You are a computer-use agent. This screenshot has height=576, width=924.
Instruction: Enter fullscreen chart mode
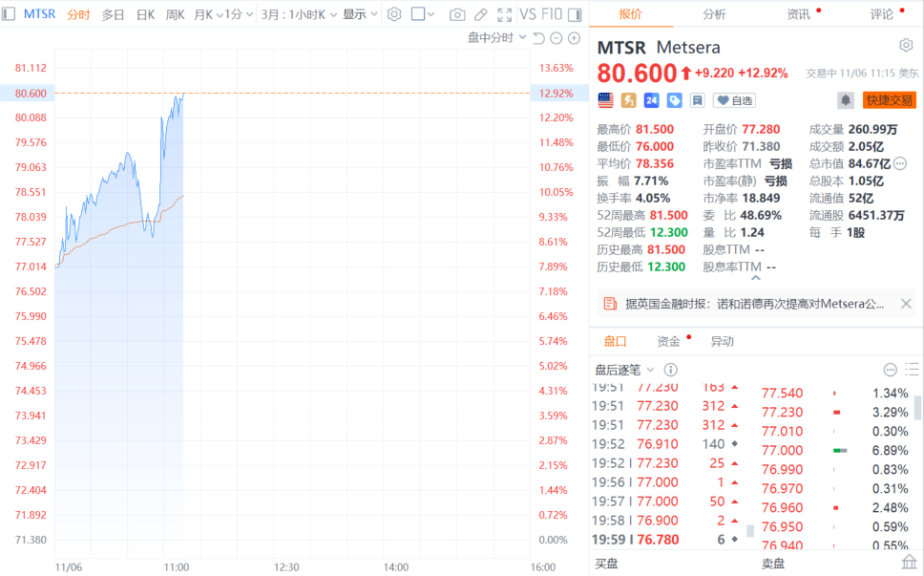coord(504,14)
